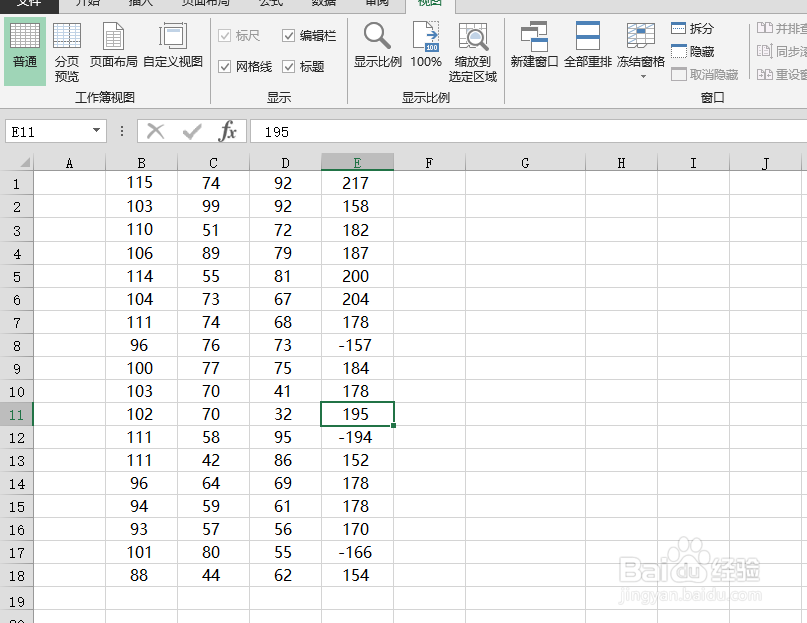Zoom to selection (缩放到选定区域)
Screen dimensions: 807x623
(x=472, y=53)
